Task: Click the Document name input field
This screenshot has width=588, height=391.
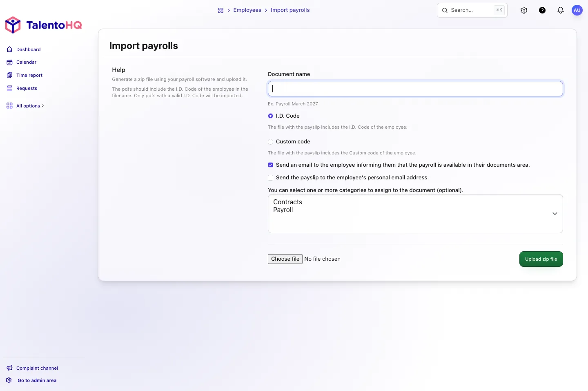Action: (415, 89)
